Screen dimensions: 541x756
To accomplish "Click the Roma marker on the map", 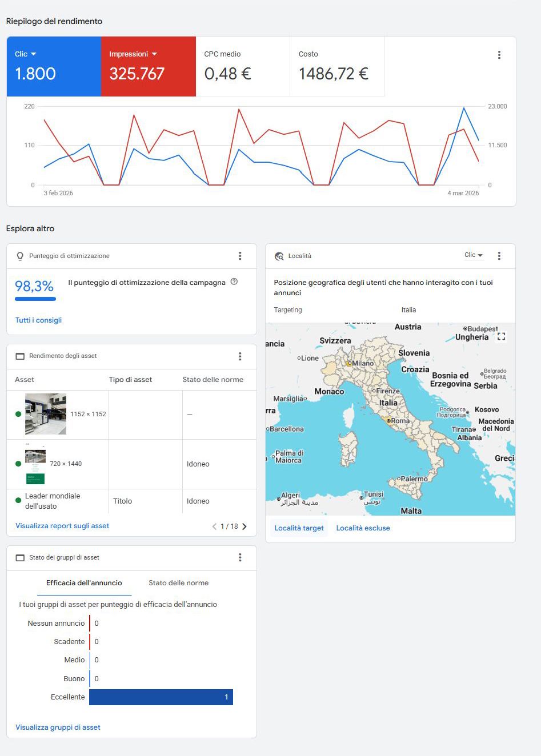I will click(x=388, y=421).
